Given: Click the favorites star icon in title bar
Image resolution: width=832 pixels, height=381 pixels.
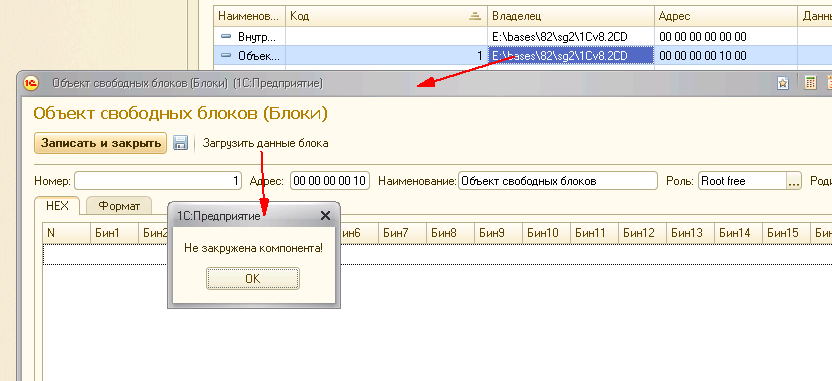Looking at the screenshot, I should point(783,83).
